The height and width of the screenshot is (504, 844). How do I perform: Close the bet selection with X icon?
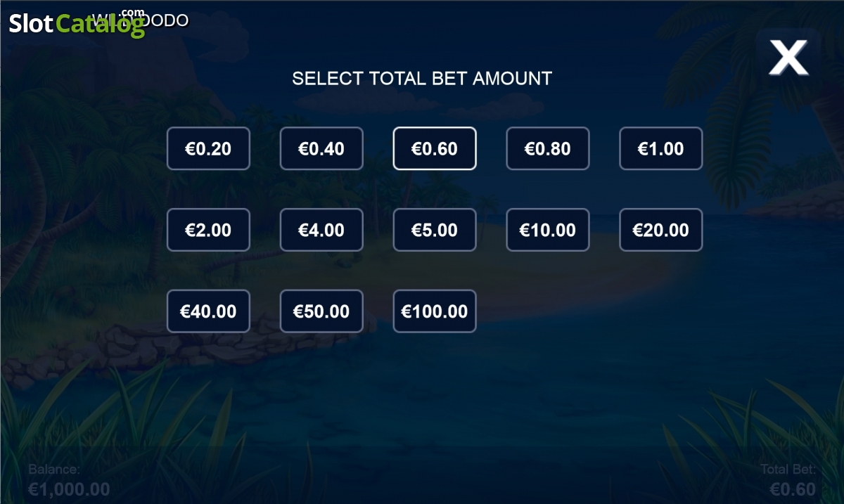click(788, 57)
